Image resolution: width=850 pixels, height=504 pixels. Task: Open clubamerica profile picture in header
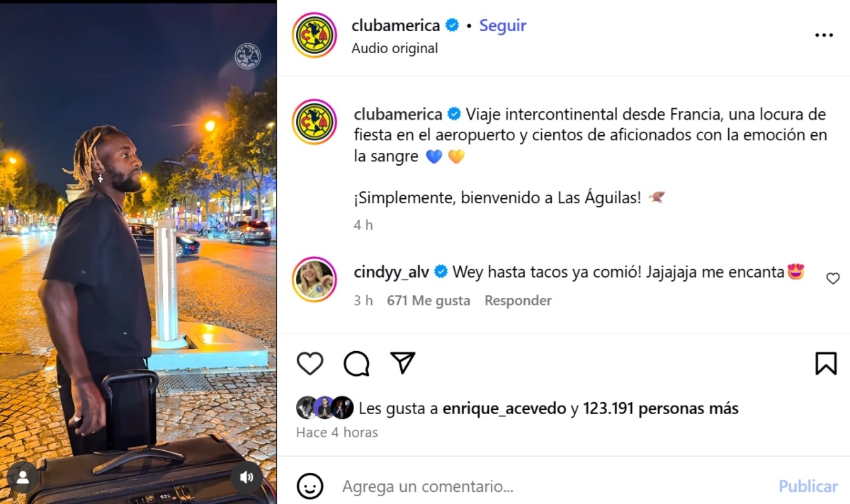[x=314, y=35]
